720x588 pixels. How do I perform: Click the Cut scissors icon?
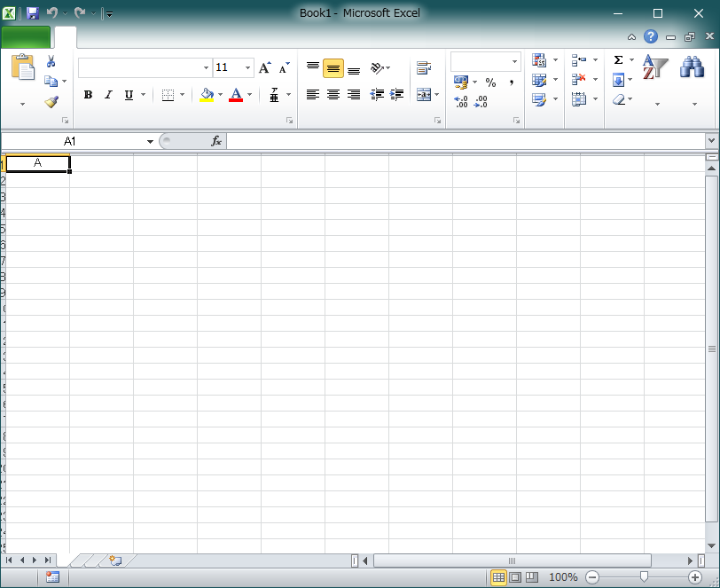(x=51, y=61)
